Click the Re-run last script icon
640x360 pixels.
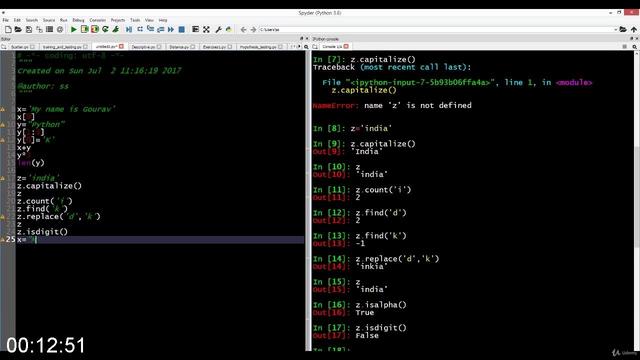tap(105, 29)
